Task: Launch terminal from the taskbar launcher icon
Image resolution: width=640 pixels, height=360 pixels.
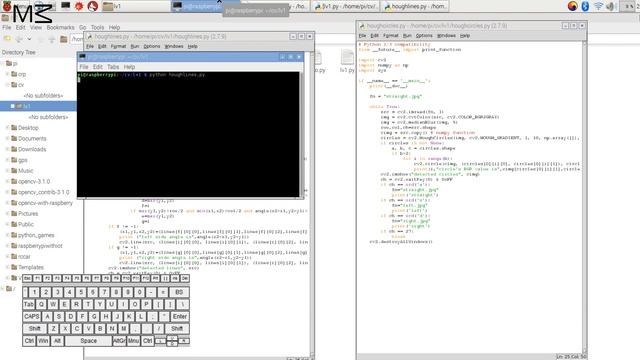Action: coord(65,6)
